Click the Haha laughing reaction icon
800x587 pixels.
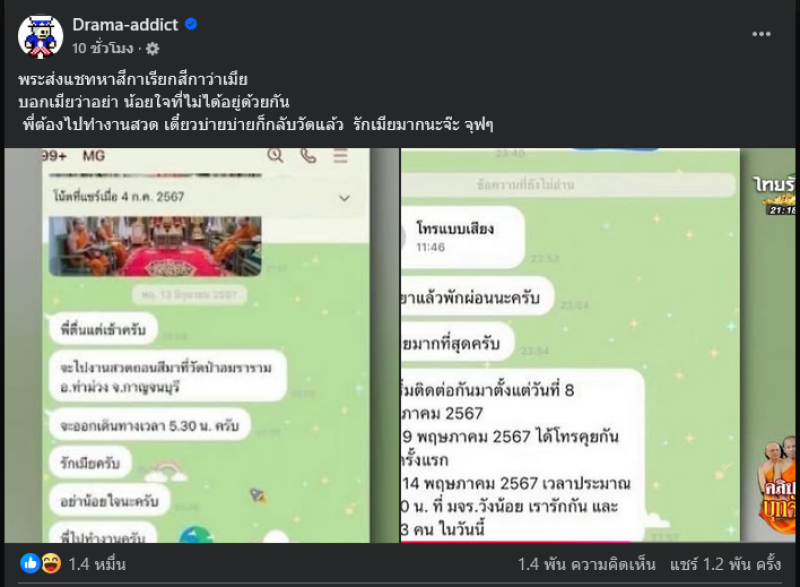pos(52,564)
